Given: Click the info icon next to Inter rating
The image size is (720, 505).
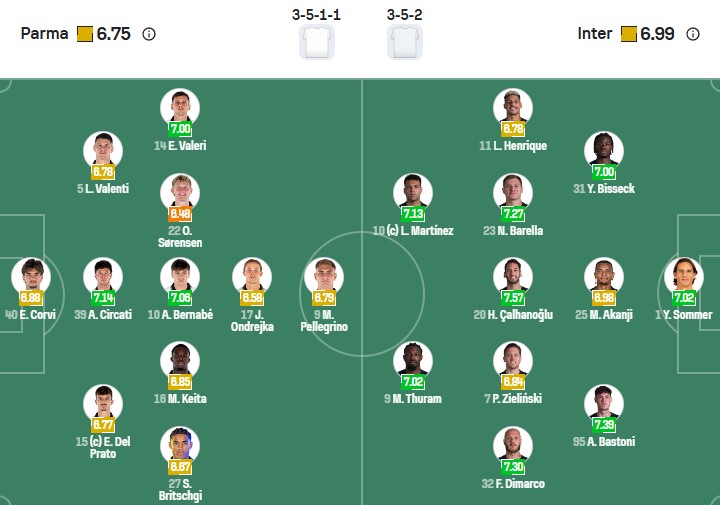Looking at the screenshot, I should [693, 34].
